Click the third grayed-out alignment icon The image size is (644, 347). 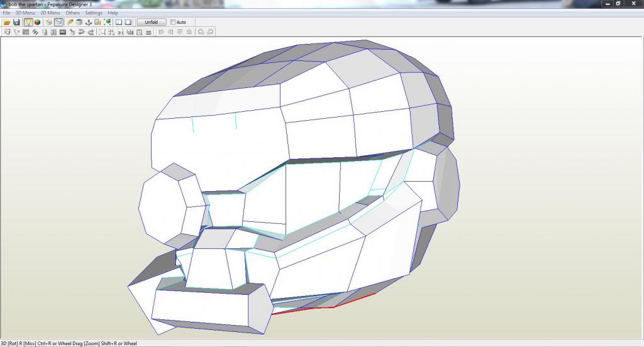[180, 32]
